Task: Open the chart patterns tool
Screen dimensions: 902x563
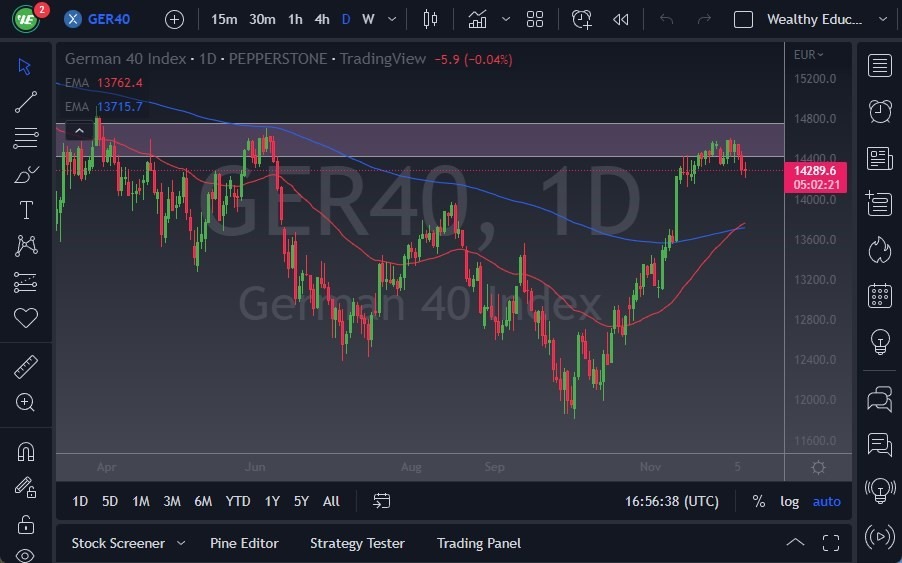Action: click(x=26, y=246)
